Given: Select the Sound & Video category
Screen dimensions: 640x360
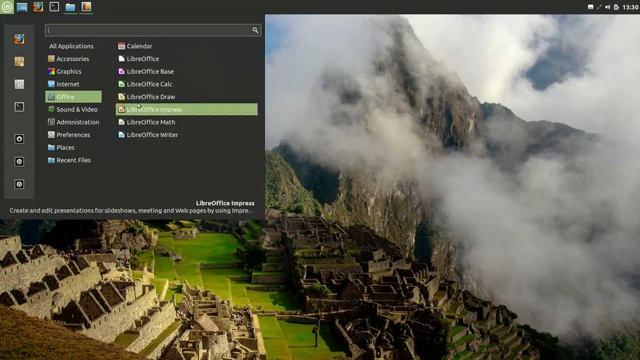Looking at the screenshot, I should click(x=73, y=109).
